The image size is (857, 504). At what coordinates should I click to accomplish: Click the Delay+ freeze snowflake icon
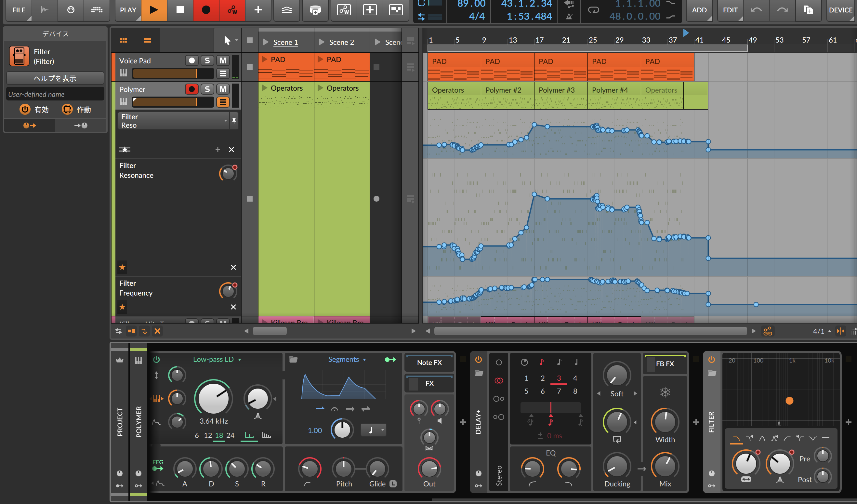pyautogui.click(x=665, y=392)
